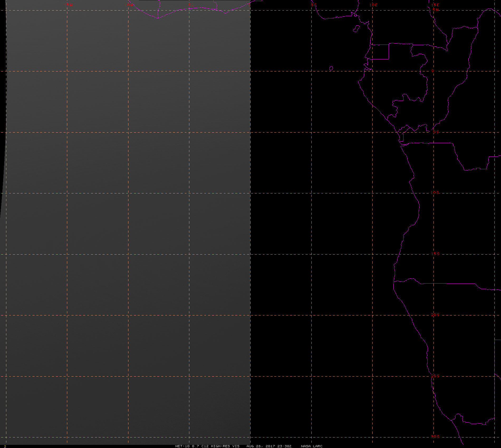
Task: Click the 10E longitude label
Action: (374, 5)
